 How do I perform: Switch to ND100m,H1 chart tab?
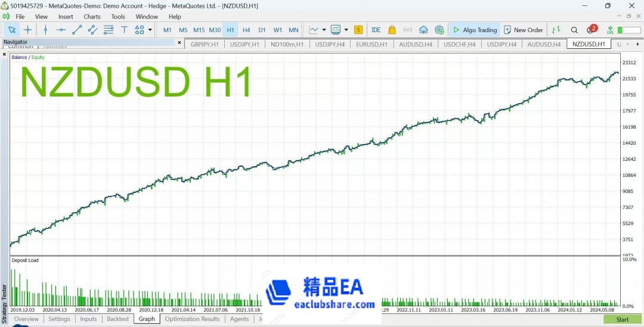[287, 44]
